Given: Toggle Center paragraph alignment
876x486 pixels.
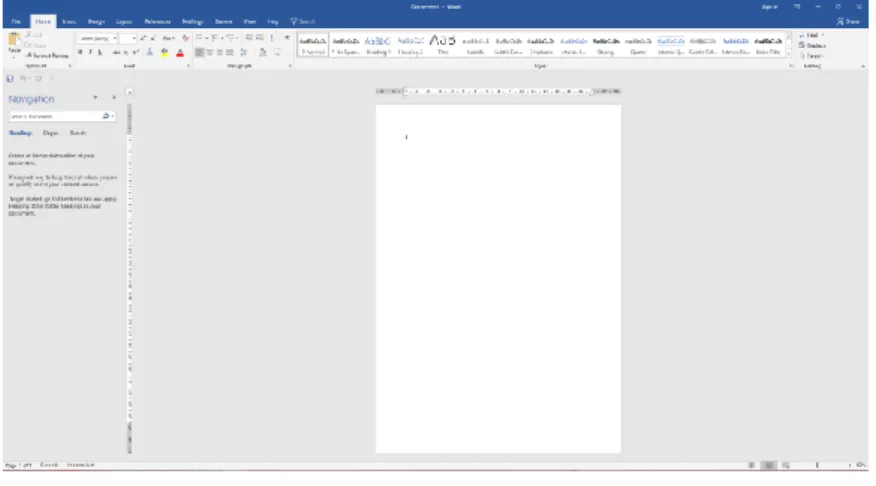Looking at the screenshot, I should click(x=210, y=52).
